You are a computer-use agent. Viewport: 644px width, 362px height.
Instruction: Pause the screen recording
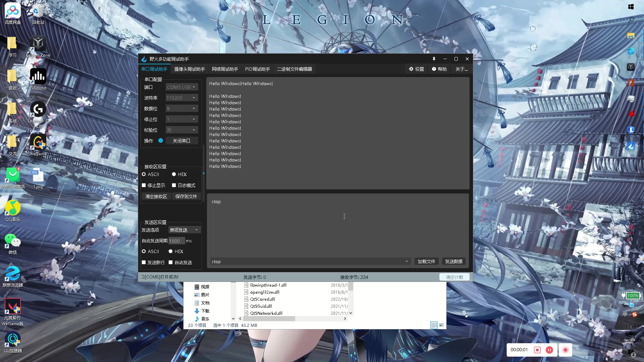549,350
